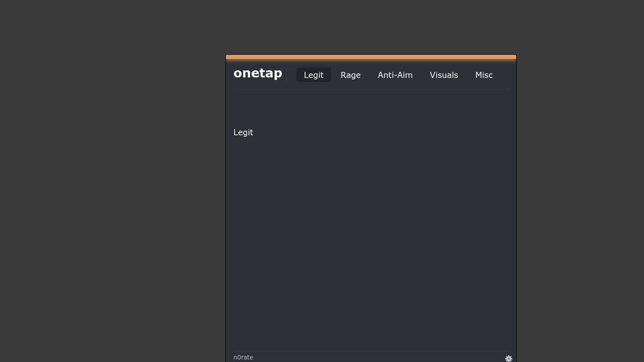Go to the Visuals tab

tap(444, 75)
